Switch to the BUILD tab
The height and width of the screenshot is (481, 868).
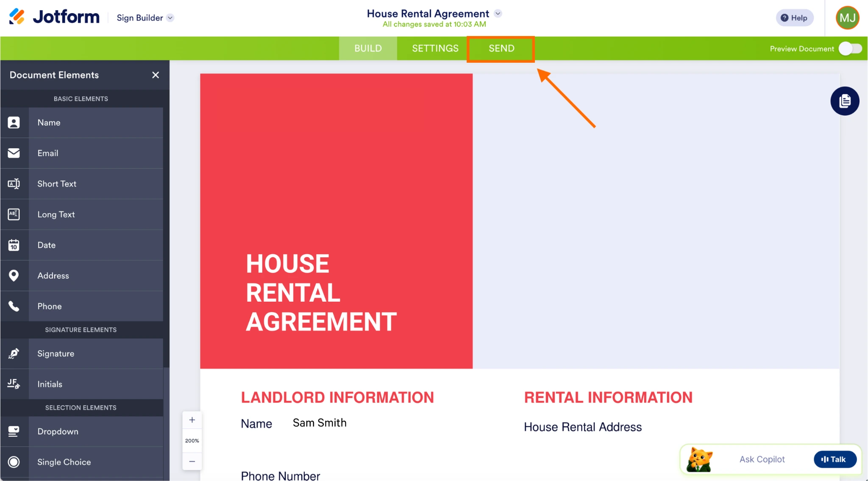pyautogui.click(x=368, y=48)
